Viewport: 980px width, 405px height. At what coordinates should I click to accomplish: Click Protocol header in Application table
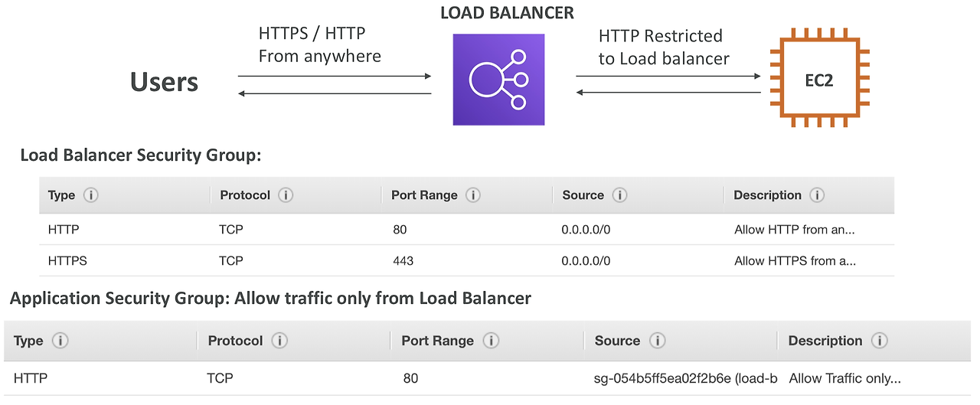click(235, 341)
